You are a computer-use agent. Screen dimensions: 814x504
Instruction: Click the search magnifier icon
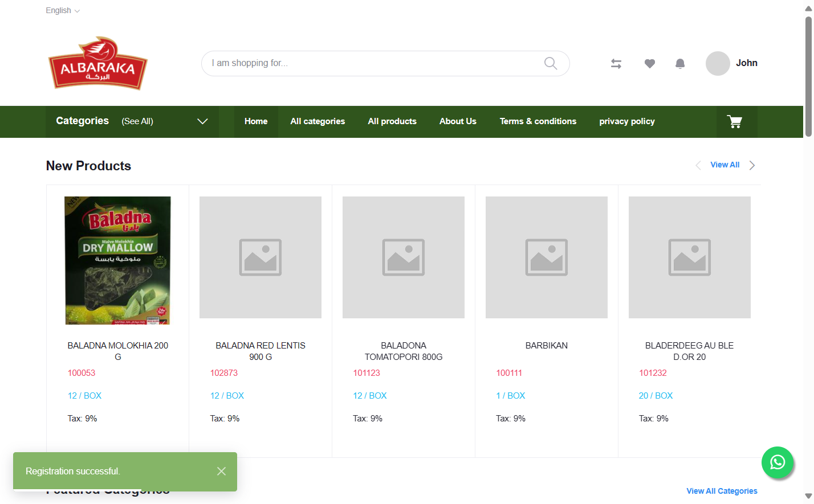(551, 63)
